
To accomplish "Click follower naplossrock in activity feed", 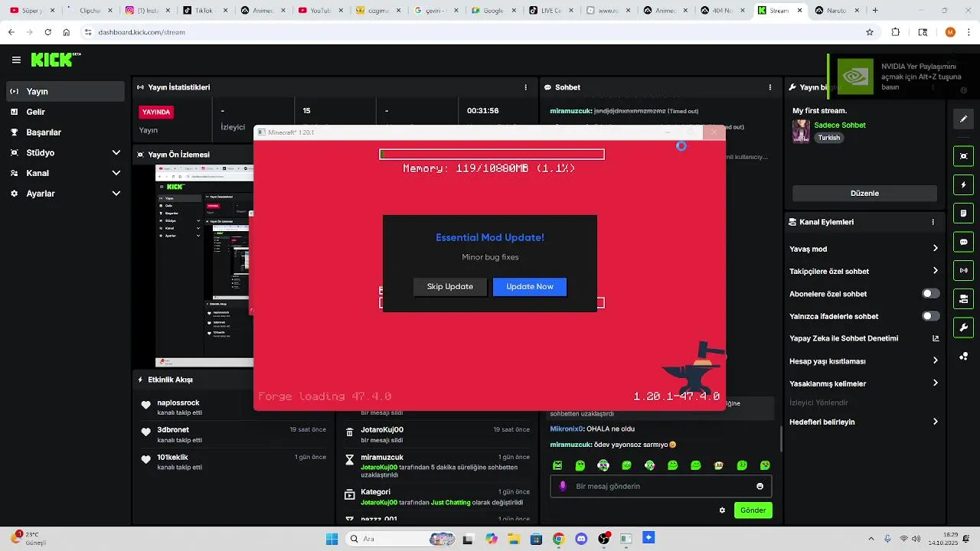I will pyautogui.click(x=178, y=403).
